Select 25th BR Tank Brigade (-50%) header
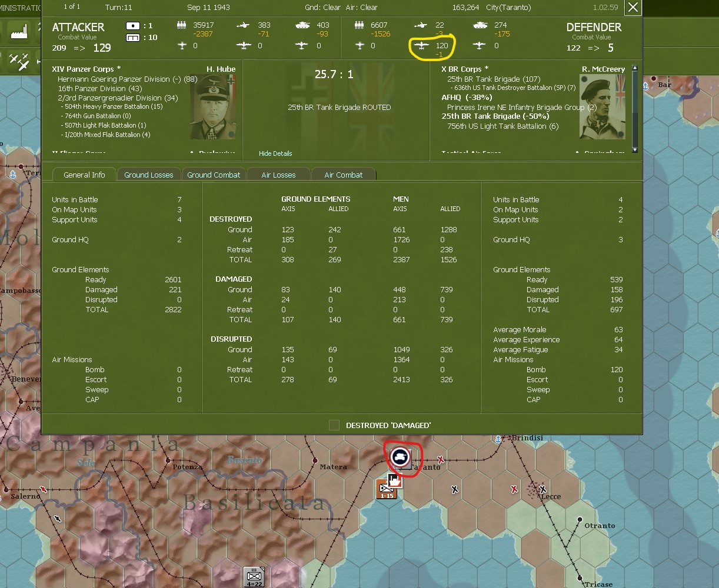 (x=495, y=116)
